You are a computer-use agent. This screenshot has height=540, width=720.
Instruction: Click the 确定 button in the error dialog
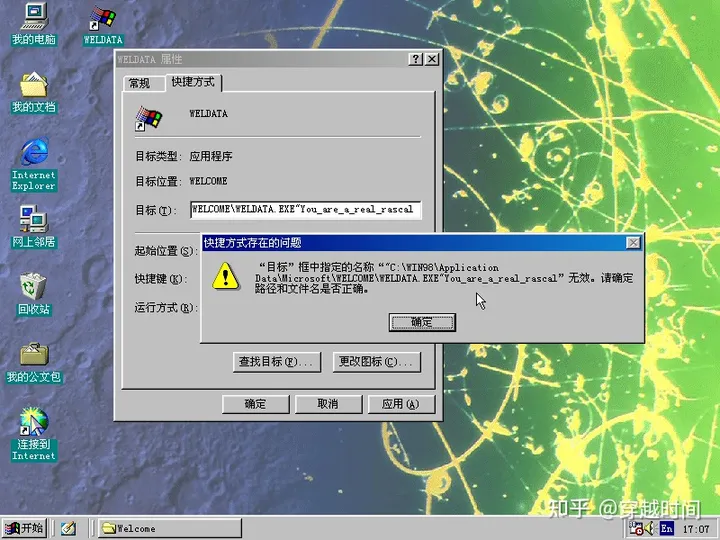pyautogui.click(x=422, y=322)
